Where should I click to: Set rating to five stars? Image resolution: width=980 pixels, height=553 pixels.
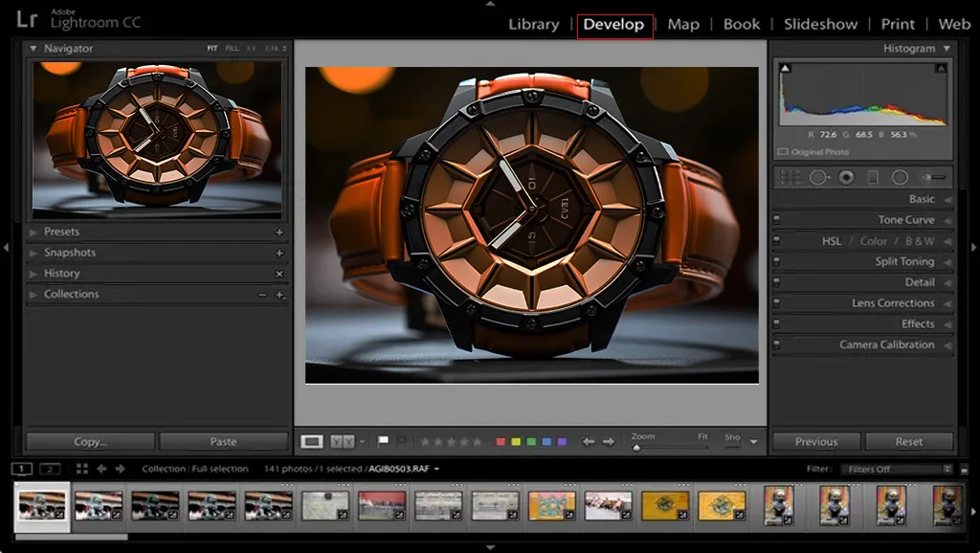pos(478,442)
